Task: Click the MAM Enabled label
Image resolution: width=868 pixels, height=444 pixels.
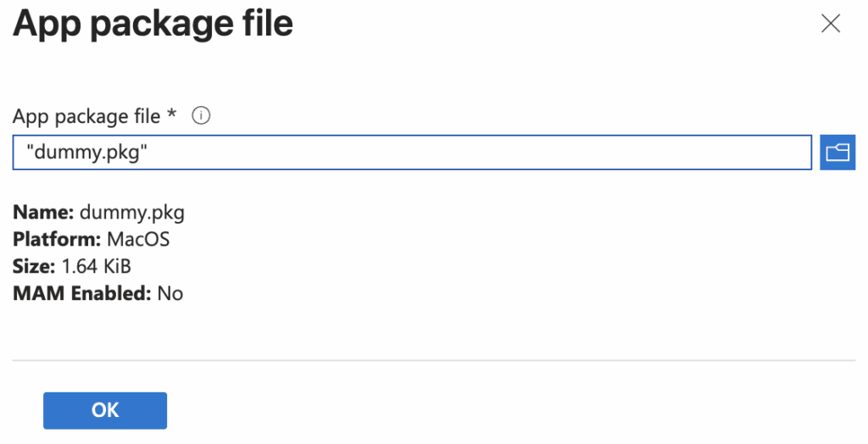Action: coord(81,293)
